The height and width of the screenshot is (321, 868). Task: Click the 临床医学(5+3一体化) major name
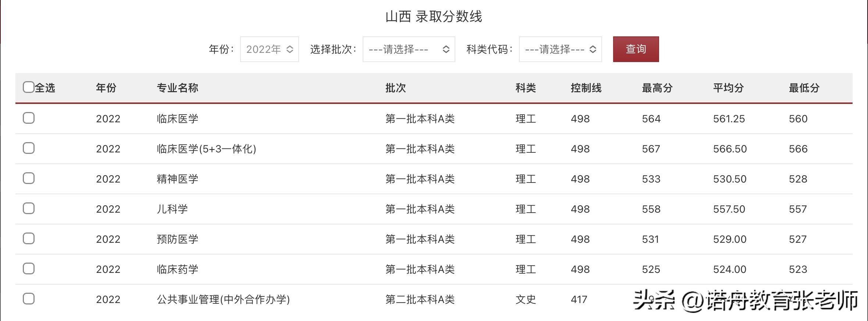[206, 149]
